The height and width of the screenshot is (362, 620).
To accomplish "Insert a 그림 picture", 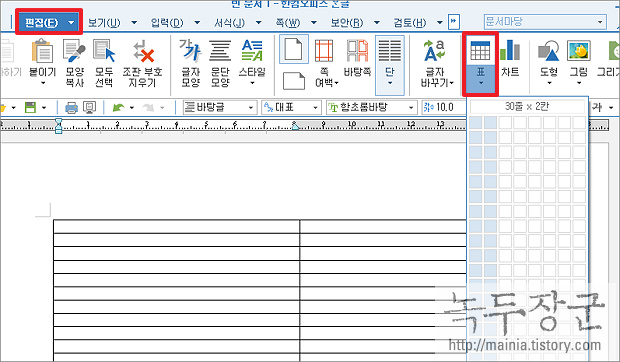I will point(579,62).
